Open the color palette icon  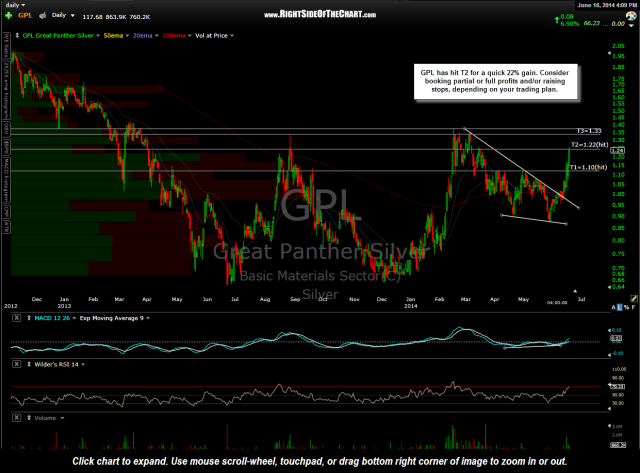[631, 16]
